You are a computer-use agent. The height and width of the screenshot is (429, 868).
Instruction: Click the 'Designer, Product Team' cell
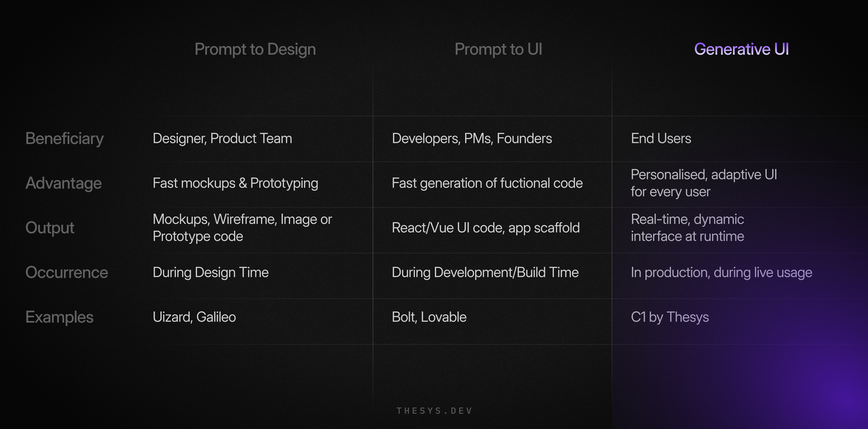point(222,139)
